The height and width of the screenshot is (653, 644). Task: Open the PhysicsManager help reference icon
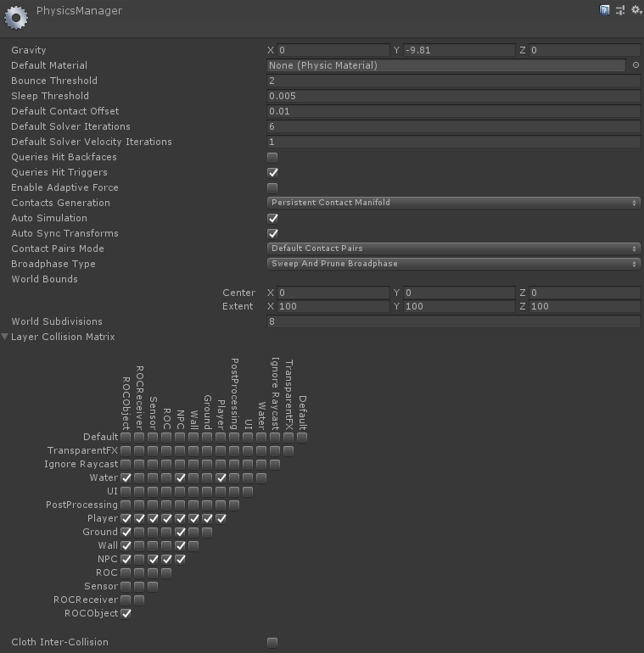604,10
